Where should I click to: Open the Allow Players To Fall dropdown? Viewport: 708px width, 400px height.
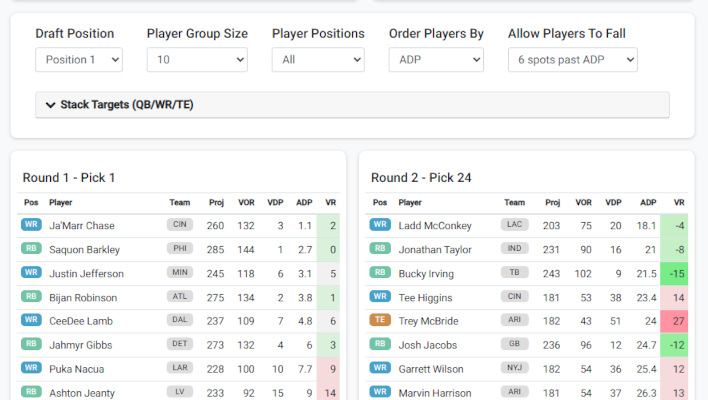(x=572, y=60)
